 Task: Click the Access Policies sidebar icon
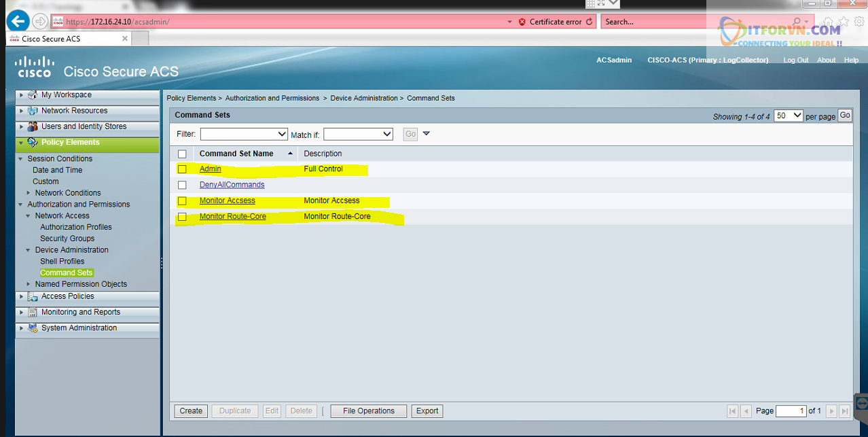tap(33, 296)
